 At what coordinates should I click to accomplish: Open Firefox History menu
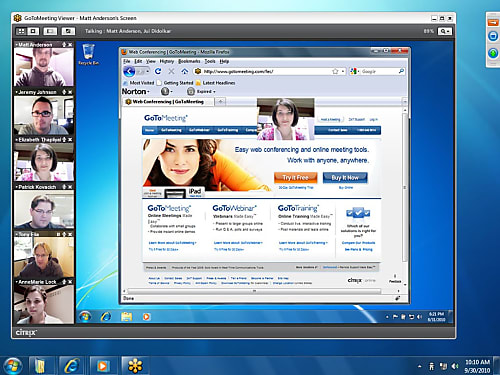click(167, 61)
